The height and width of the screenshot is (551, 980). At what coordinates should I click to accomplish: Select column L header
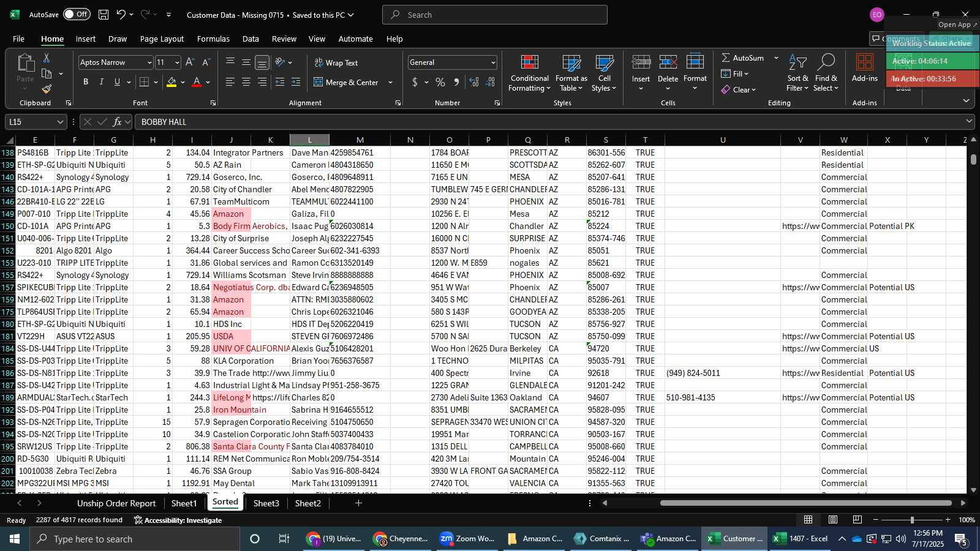(309, 140)
